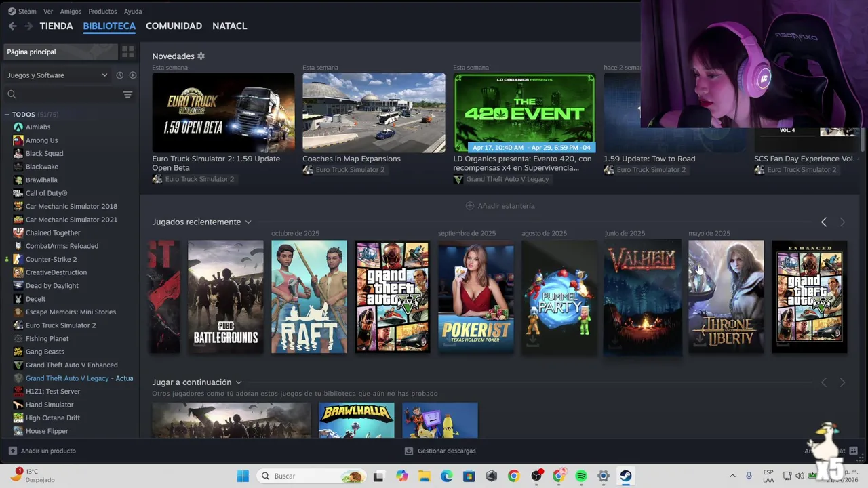Click the Valheim game cover
868x488 pixels.
tap(642, 297)
